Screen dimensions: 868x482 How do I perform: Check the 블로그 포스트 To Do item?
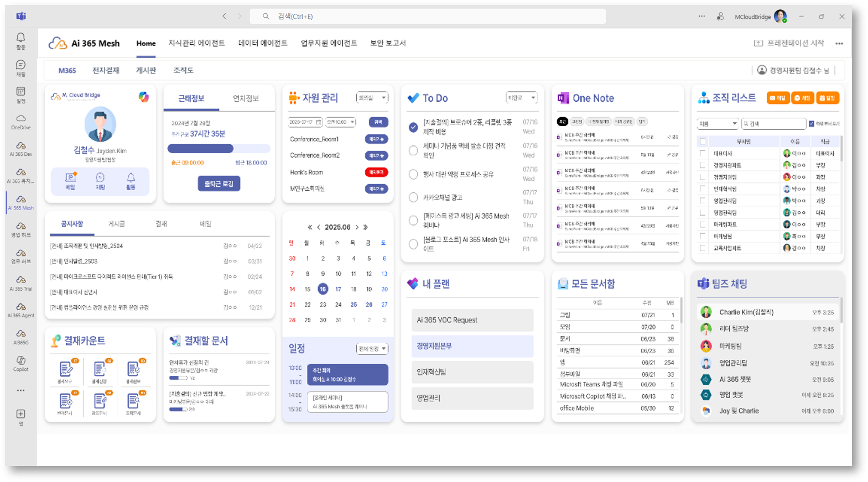(413, 244)
